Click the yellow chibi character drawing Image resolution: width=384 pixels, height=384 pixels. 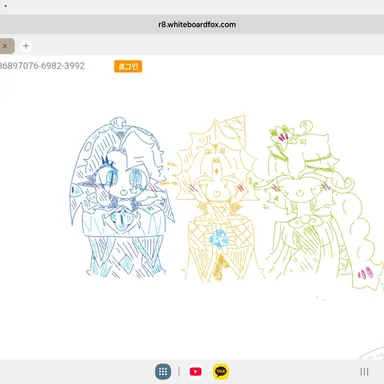click(x=218, y=198)
